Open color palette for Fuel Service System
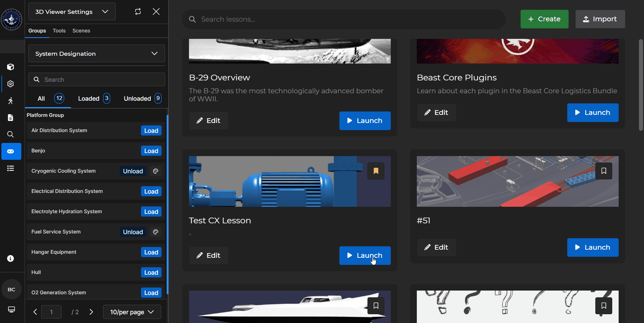Viewport: 644px width, 323px height. [156, 232]
